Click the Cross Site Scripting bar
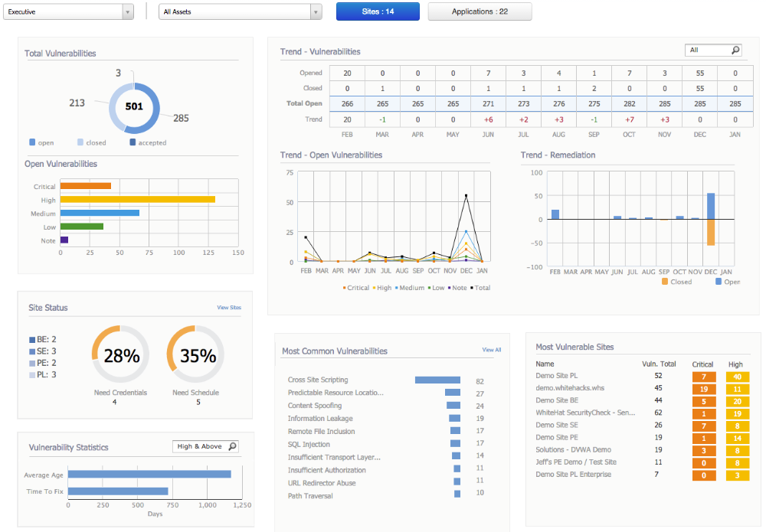Screen dimensions: 766x532 (437, 380)
